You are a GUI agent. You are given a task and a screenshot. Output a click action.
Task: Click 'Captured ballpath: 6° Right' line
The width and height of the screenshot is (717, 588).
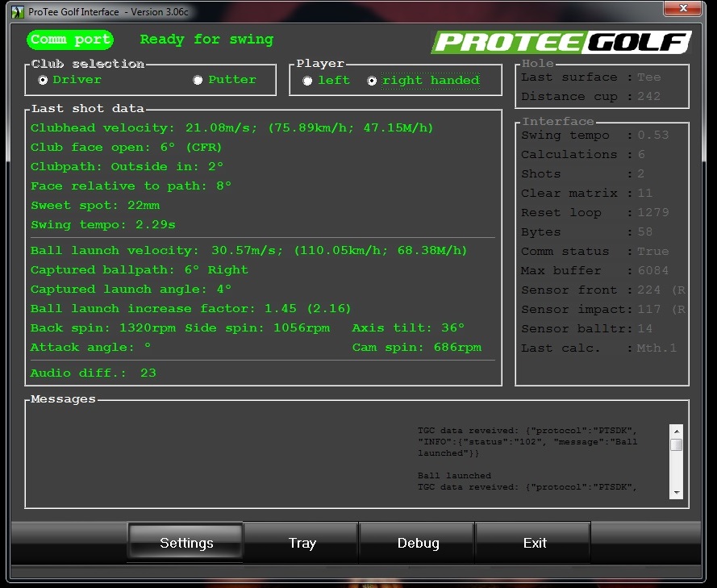pos(140,269)
